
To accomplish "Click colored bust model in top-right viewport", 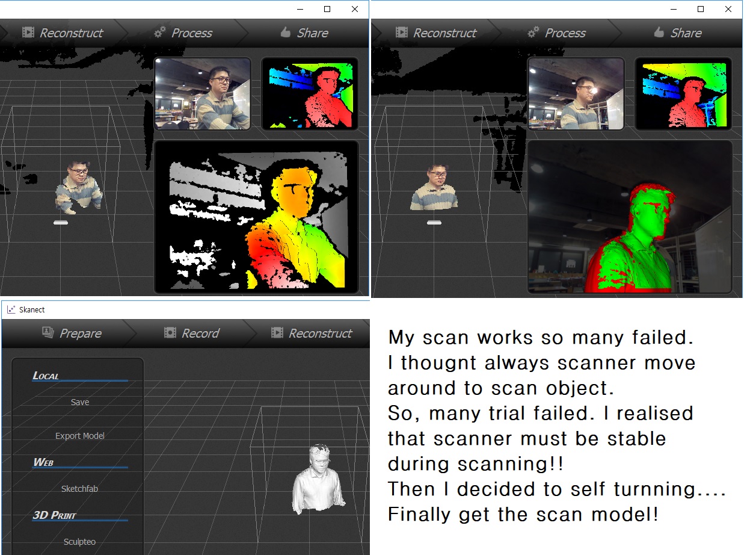I will (x=435, y=187).
